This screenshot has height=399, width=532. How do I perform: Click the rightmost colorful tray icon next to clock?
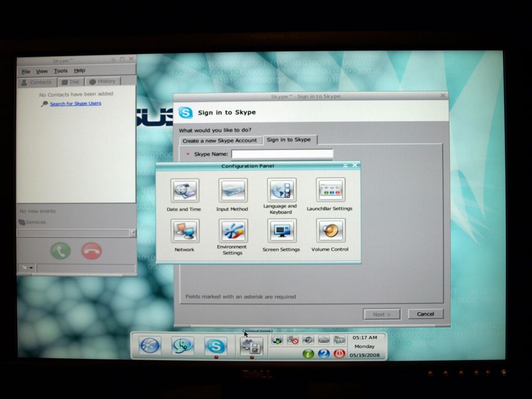339,340
